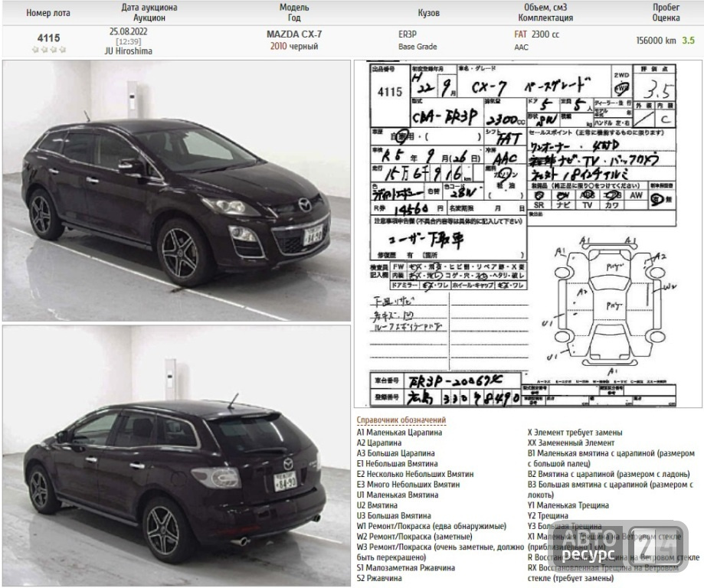The width and height of the screenshot is (704, 588).
Task: Click the E3 Много Небольших Вмятин entry
Action: click(408, 485)
